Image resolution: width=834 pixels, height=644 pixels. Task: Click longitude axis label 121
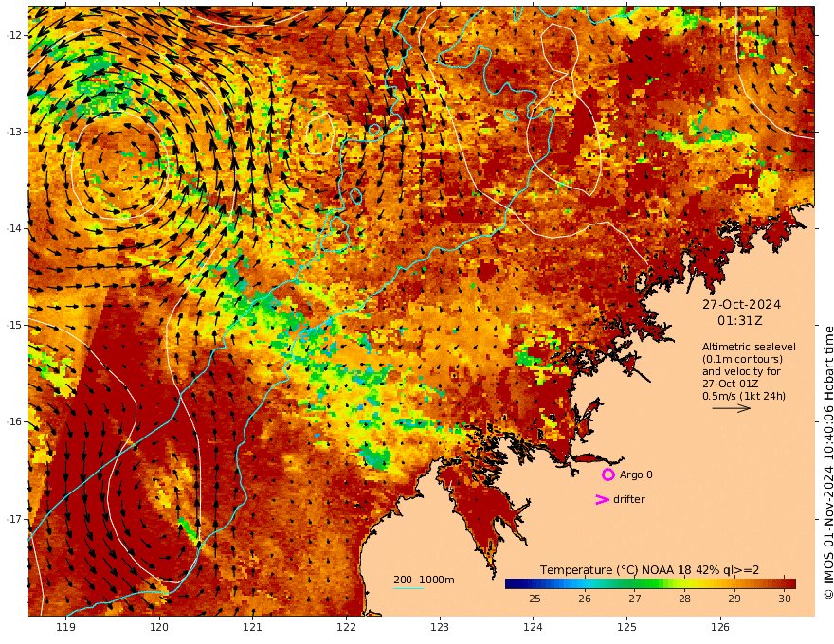click(253, 627)
